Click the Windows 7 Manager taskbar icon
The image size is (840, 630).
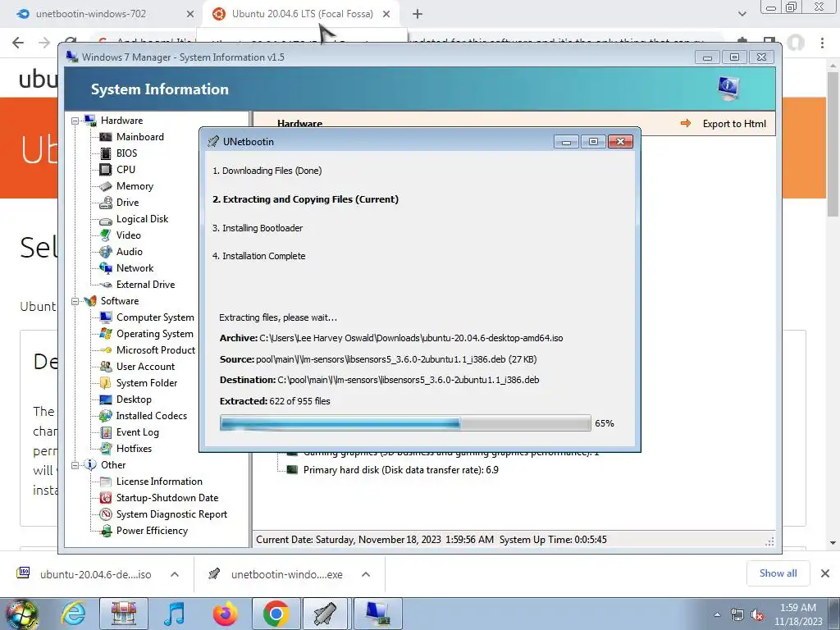coord(377,614)
